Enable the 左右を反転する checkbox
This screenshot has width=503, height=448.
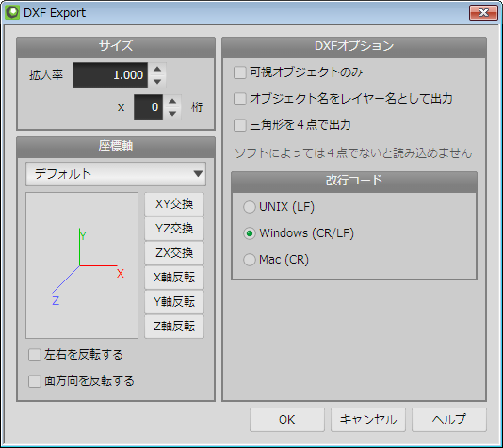[35, 355]
